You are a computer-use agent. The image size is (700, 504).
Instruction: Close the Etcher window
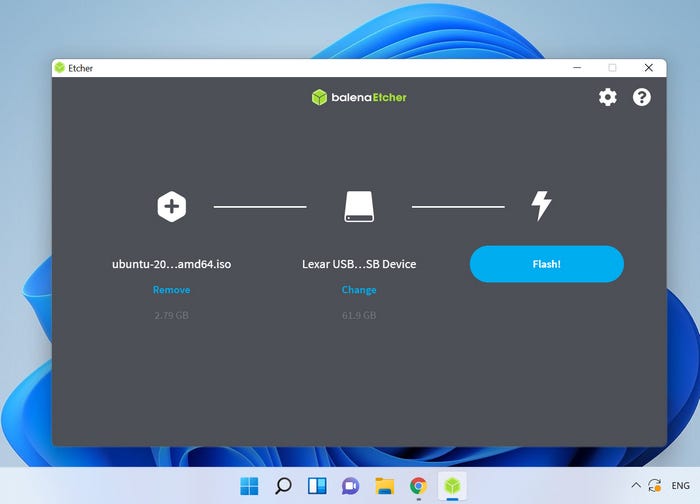649,68
